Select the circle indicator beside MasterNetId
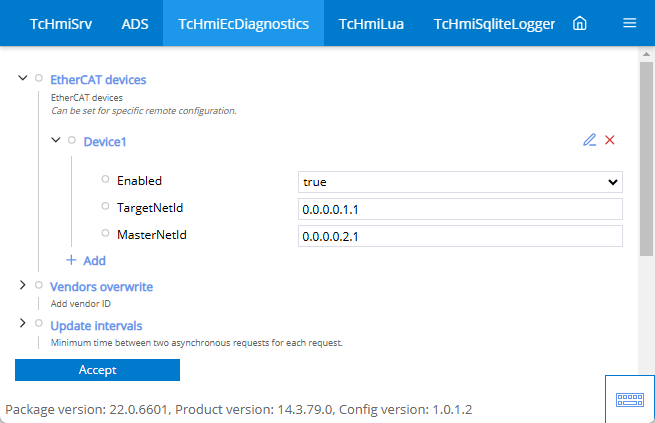This screenshot has width=655, height=423. [105, 233]
